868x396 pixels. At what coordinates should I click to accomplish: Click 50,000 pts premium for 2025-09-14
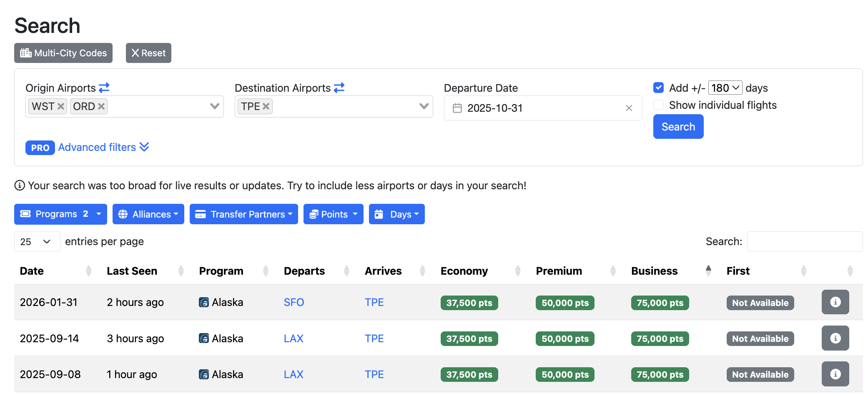pyautogui.click(x=565, y=338)
